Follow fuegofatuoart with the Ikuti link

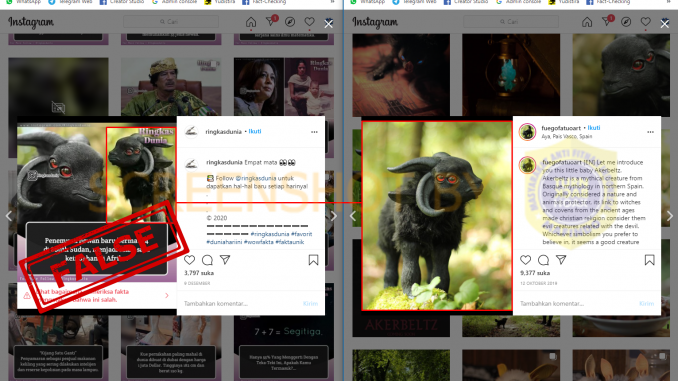pyautogui.click(x=594, y=128)
